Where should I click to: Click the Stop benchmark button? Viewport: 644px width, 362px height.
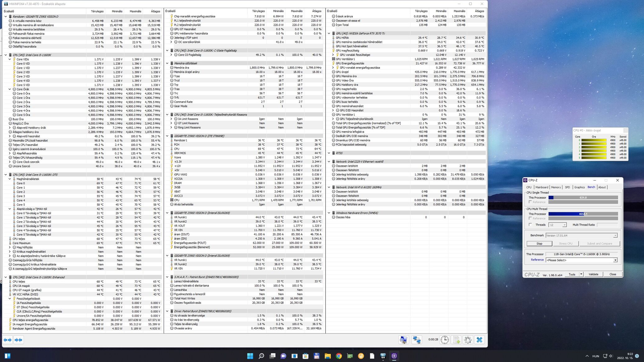[x=539, y=244]
